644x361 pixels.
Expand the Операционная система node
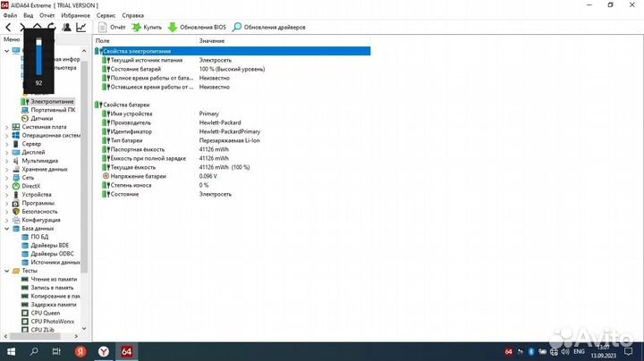[6, 136]
